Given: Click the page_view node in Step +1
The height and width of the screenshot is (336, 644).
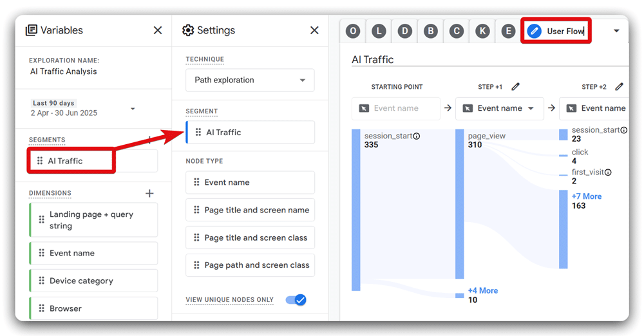Looking at the screenshot, I should [x=460, y=204].
